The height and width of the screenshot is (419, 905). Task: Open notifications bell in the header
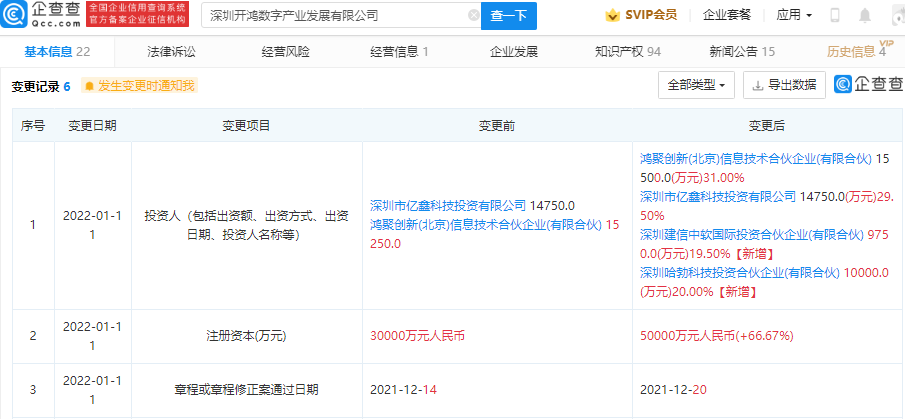click(865, 16)
